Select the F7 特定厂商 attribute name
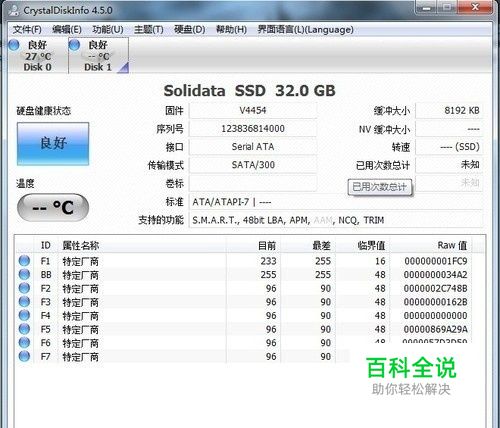The height and width of the screenshot is (428, 500). [x=80, y=357]
